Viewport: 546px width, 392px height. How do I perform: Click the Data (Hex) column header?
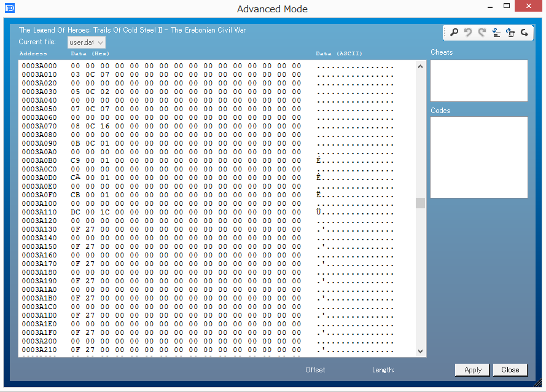90,53
